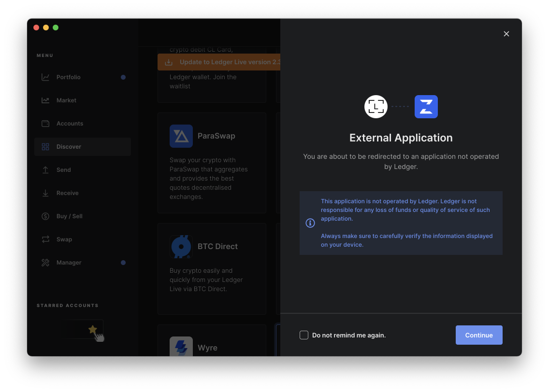Click the Do not remind me again label
Screen dimensions: 549x392
coord(349,336)
